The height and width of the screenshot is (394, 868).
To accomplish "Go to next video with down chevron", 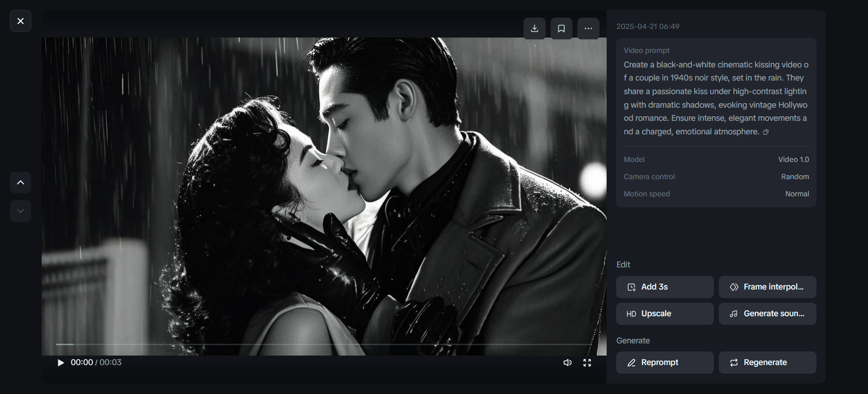I will (20, 211).
